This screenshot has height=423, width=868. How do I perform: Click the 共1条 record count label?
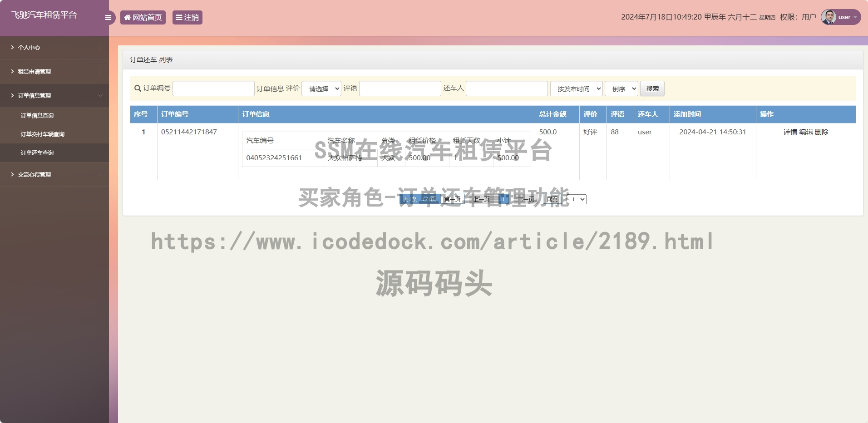(x=410, y=199)
